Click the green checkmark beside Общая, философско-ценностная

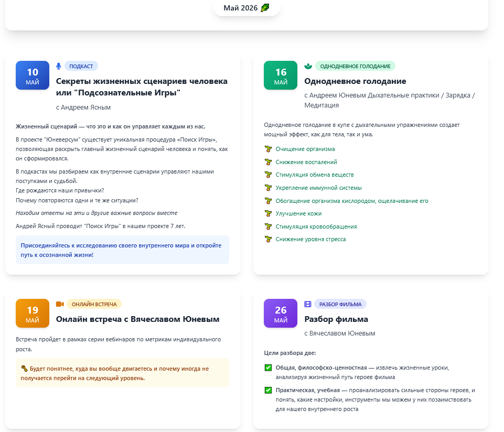tap(269, 368)
